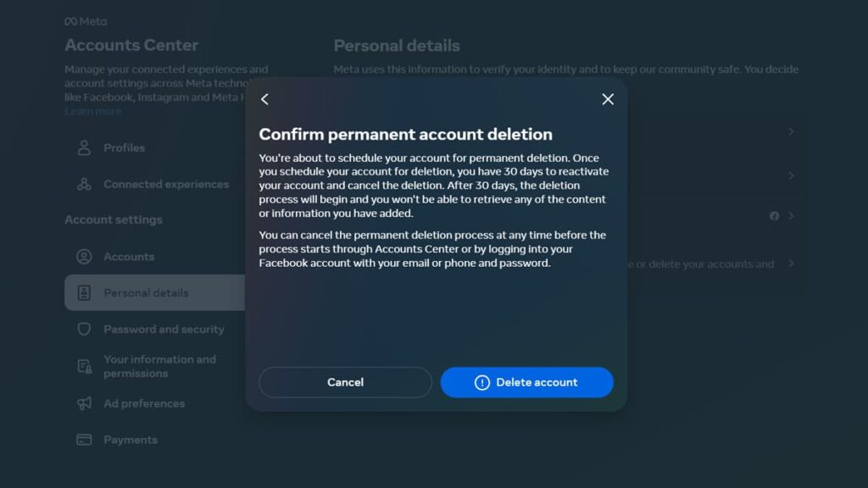Expand the topmost personal details row chevron
Image resolution: width=868 pixels, height=488 pixels.
790,132
